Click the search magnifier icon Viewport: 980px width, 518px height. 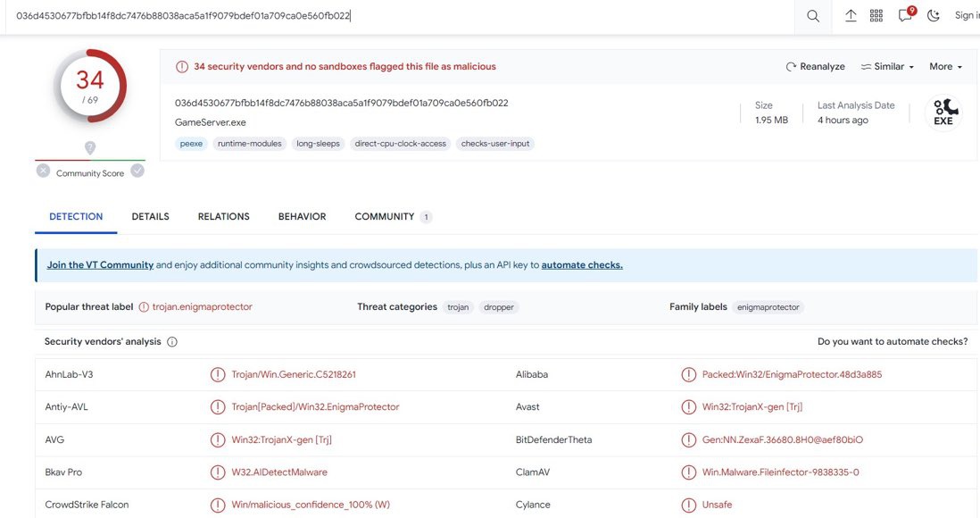pos(812,16)
